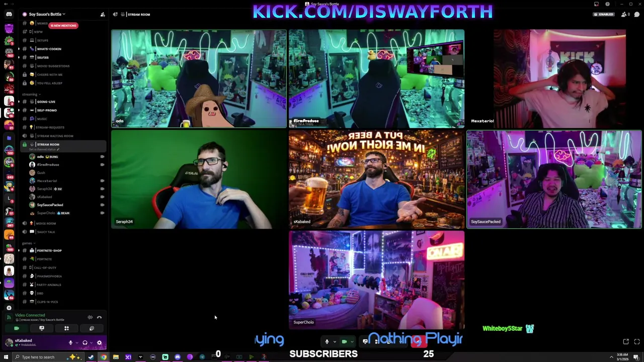
Task: Open the PHASMOPHOBIA channel
Action: [x=63, y=276]
